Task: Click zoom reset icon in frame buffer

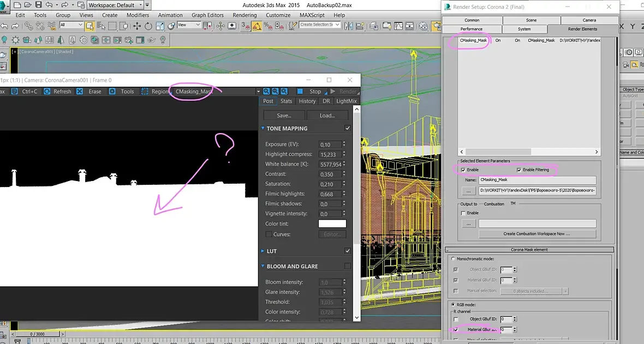Action: point(284,91)
